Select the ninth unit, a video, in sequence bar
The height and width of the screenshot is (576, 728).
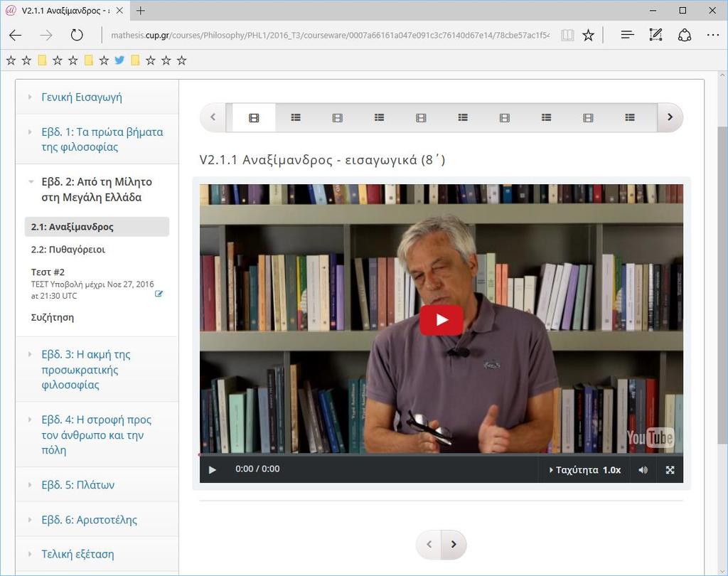[x=588, y=118]
